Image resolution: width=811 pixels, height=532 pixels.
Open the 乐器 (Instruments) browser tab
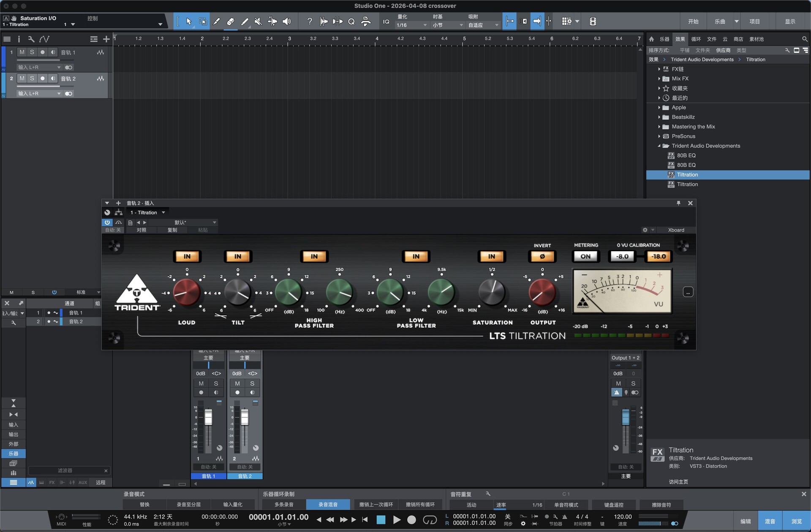tap(664, 39)
